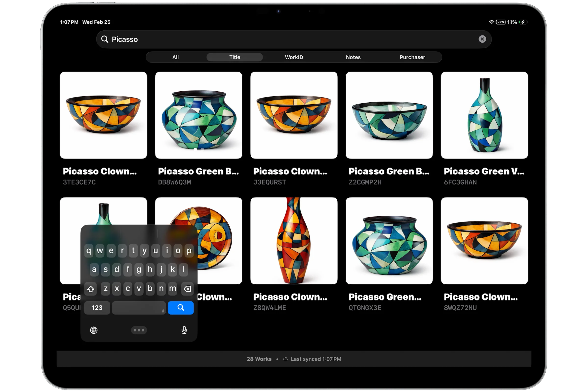Open the bowl thumbnail above ID J3EQURST

(294, 115)
